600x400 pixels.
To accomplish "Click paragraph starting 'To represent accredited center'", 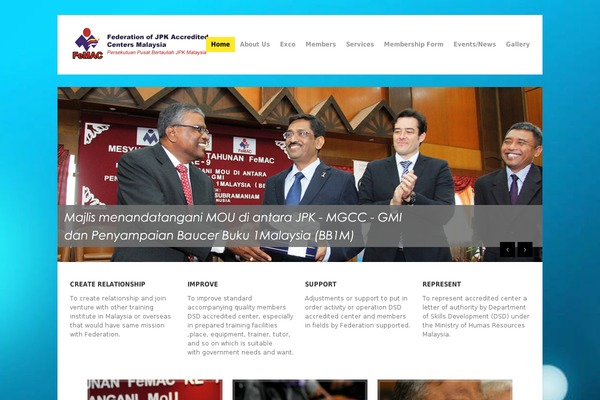I will coord(476,316).
